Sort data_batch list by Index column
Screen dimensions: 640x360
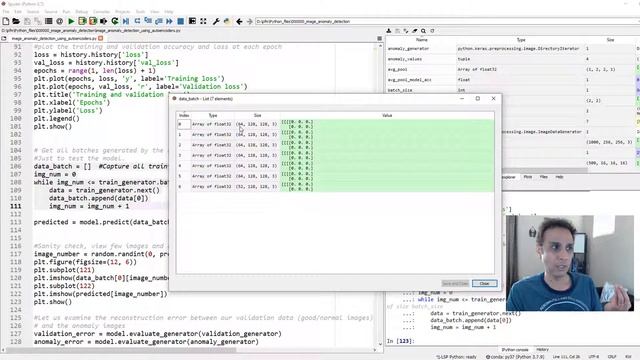point(184,116)
